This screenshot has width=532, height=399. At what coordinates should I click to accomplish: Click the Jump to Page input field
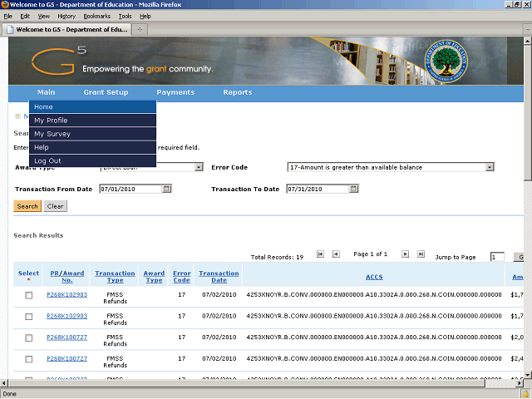tap(496, 258)
